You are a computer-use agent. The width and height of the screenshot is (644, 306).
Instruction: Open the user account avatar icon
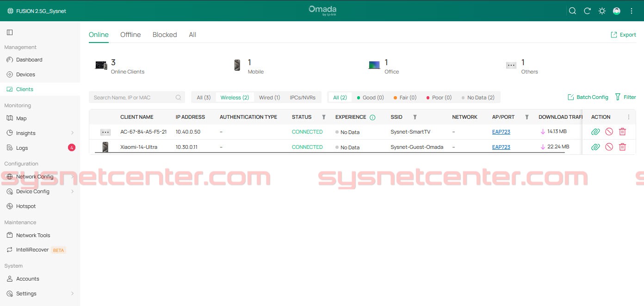pos(617,11)
